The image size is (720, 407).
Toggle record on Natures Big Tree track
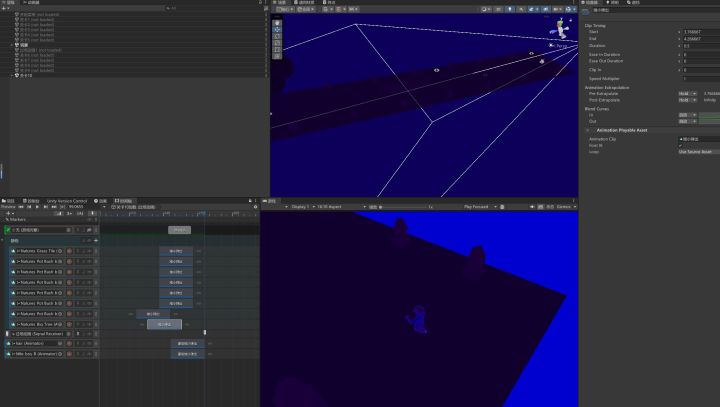click(69, 324)
